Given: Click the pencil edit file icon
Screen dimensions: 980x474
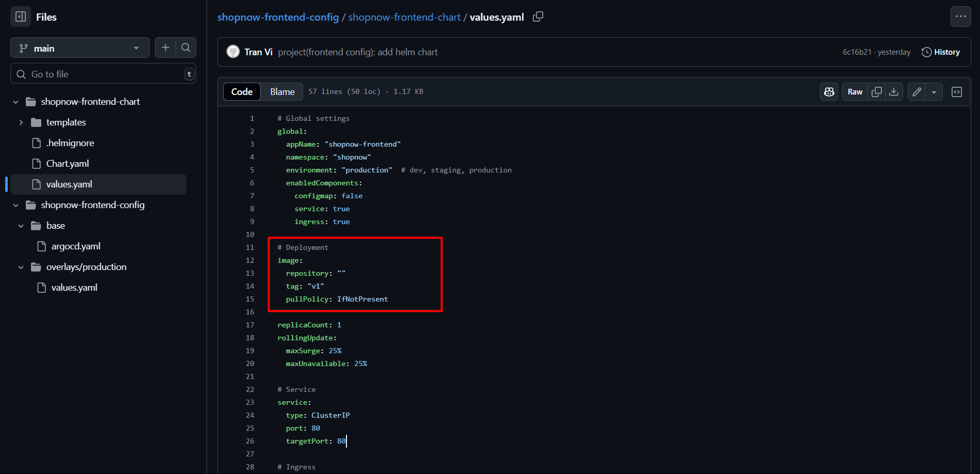Looking at the screenshot, I should 916,92.
